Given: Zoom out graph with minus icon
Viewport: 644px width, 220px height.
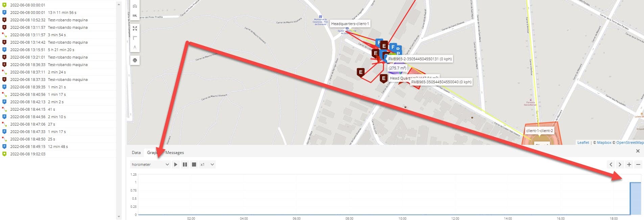Looking at the screenshot, I should (x=638, y=164).
